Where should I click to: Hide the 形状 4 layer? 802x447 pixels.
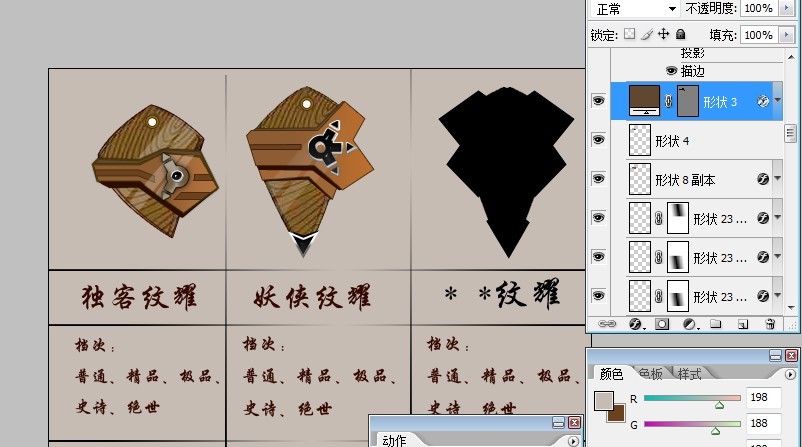click(x=598, y=140)
